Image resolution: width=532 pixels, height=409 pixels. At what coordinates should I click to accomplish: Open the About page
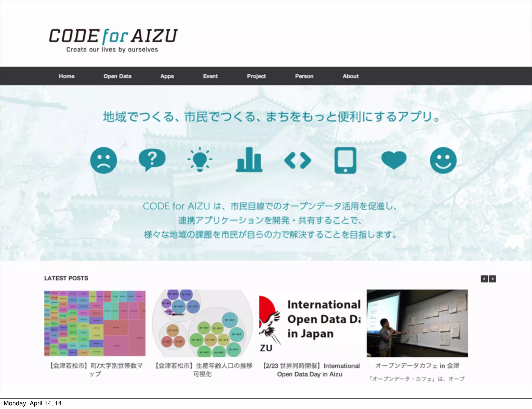pos(350,76)
